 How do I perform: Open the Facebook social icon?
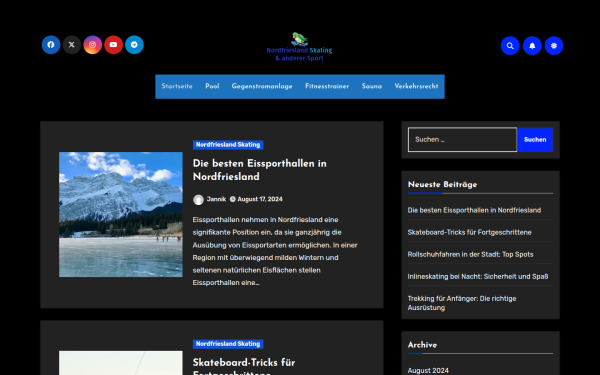[x=51, y=45]
